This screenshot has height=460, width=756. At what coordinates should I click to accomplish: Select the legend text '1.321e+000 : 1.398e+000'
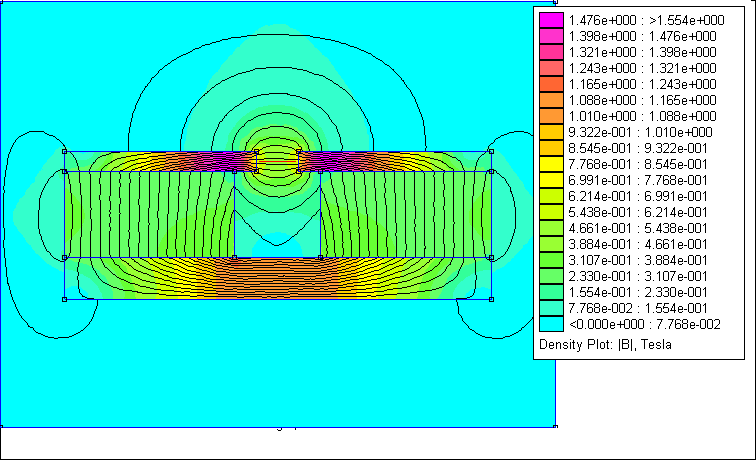[643, 52]
